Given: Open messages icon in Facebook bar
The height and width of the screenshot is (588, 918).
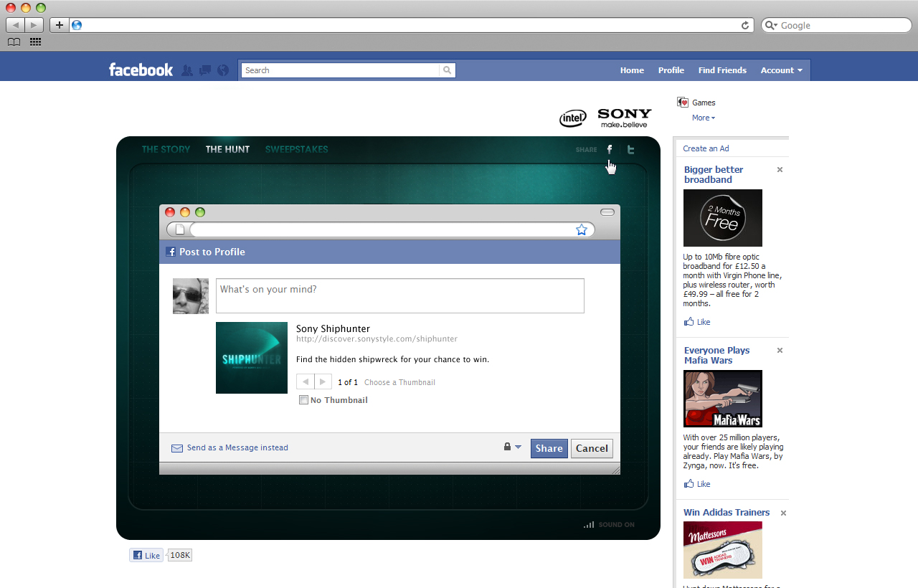Looking at the screenshot, I should [205, 70].
